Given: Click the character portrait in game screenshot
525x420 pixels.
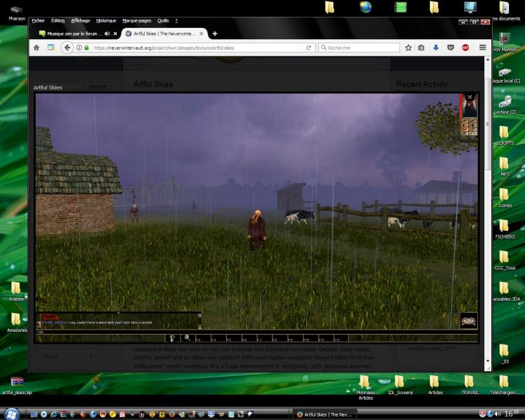Looking at the screenshot, I should tap(469, 106).
